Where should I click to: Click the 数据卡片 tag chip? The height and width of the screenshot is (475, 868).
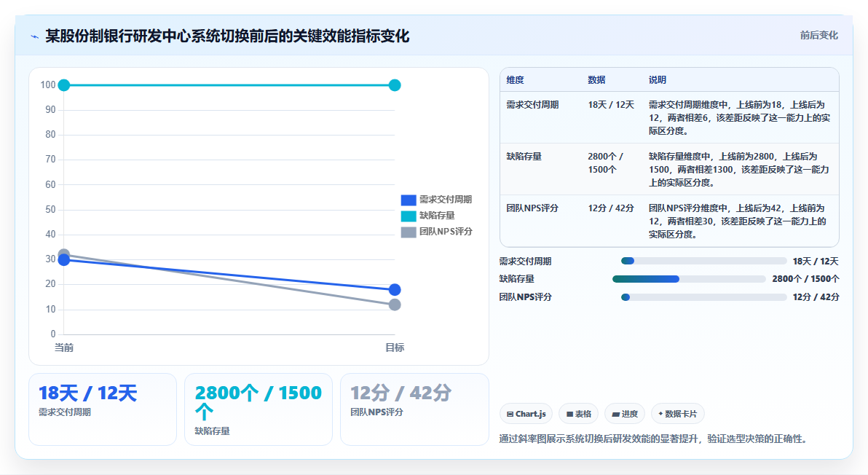pyautogui.click(x=677, y=414)
